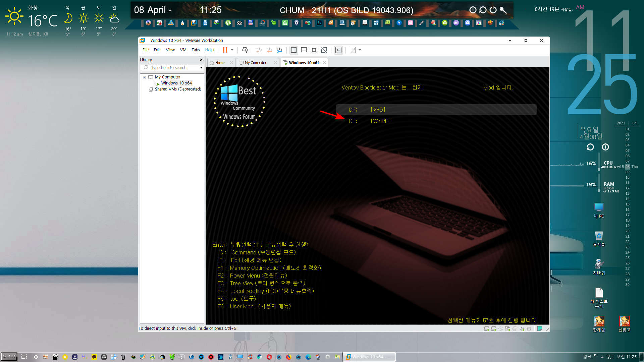Open the power options dropdown arrow
The width and height of the screenshot is (644, 362).
point(232,50)
